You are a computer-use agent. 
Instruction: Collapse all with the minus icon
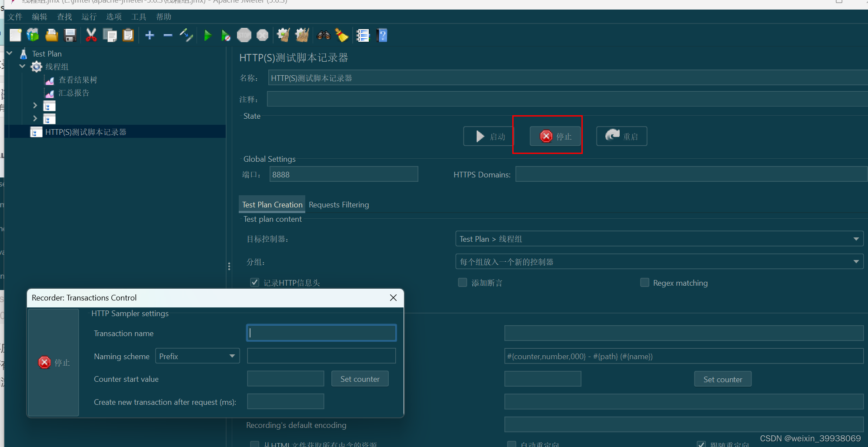(168, 35)
